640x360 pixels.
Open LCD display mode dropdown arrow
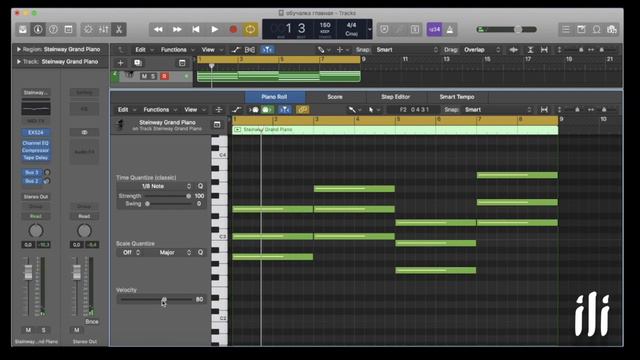tap(369, 29)
